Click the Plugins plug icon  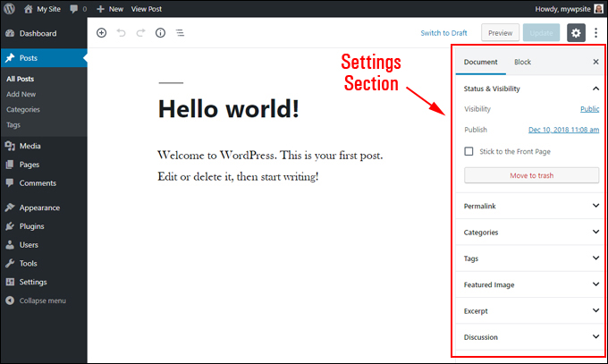10,226
